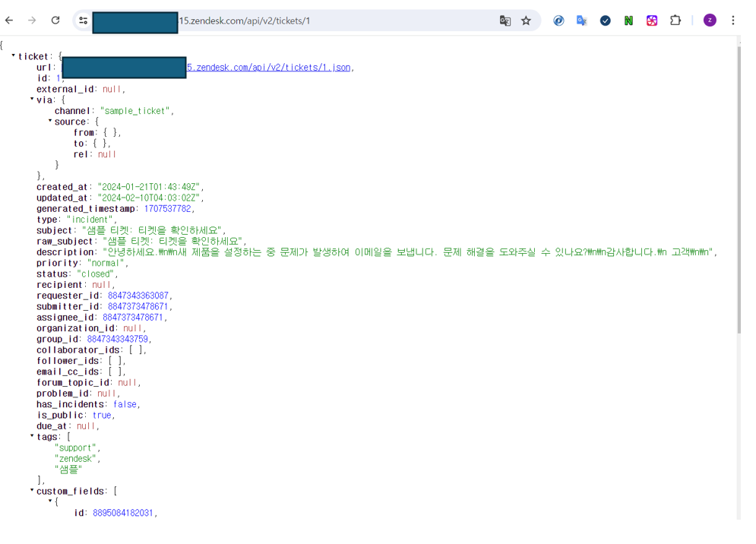Click the translate-this-page icon in address bar

[505, 21]
